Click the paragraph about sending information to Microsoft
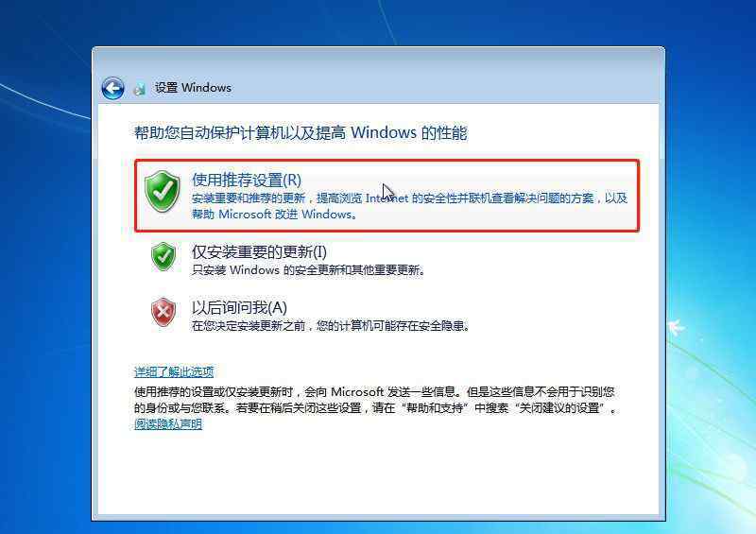 (x=375, y=400)
